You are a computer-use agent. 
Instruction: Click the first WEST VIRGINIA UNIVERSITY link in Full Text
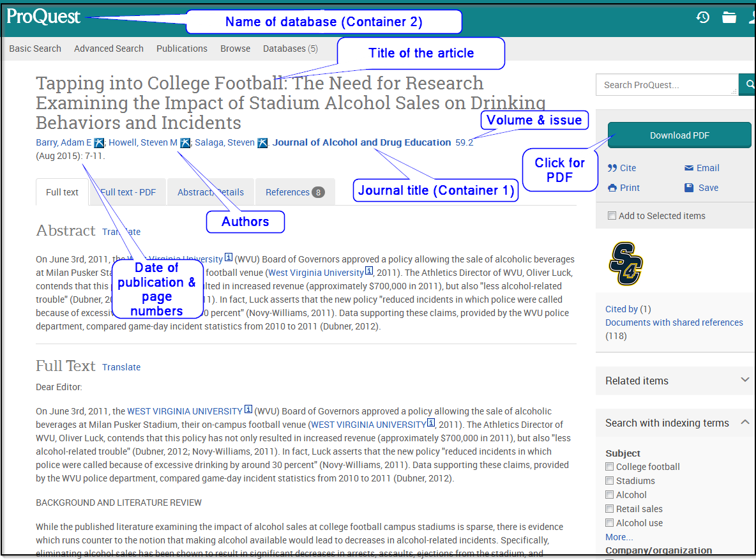(x=185, y=411)
